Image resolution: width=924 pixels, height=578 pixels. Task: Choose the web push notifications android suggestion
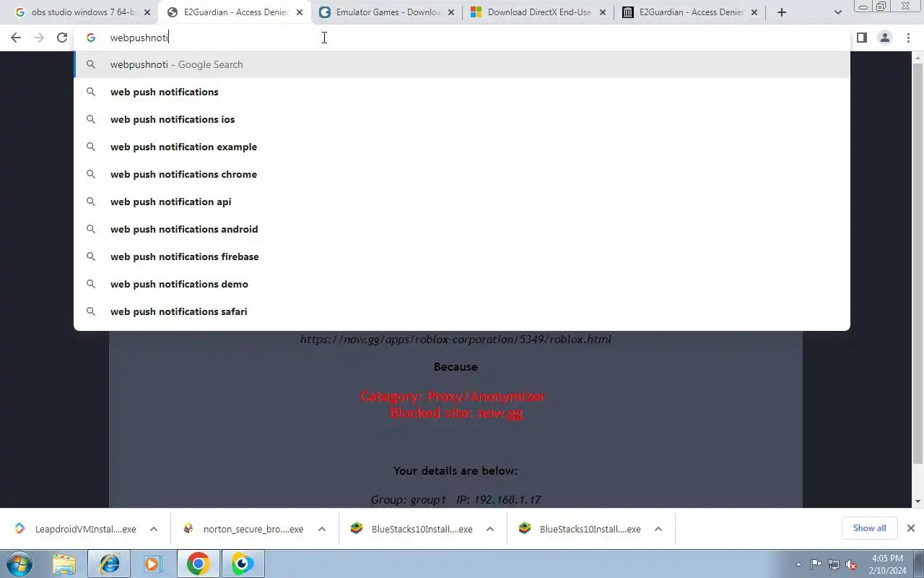[462, 229]
